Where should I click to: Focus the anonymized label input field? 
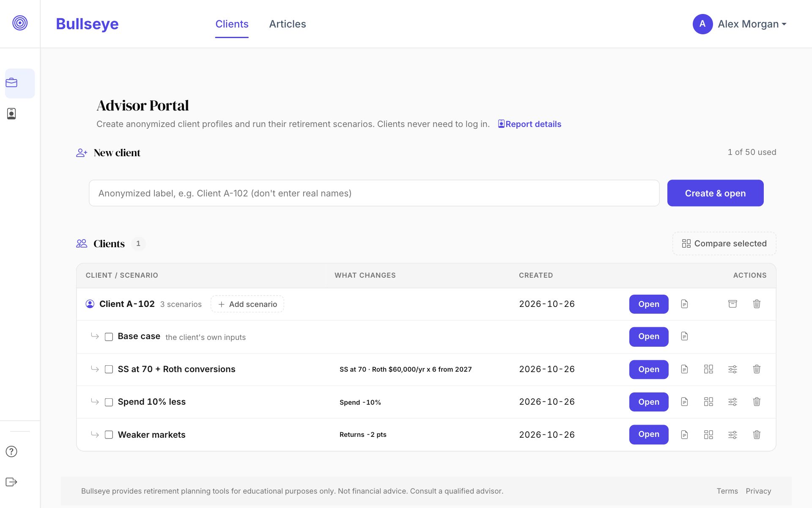[x=374, y=193]
